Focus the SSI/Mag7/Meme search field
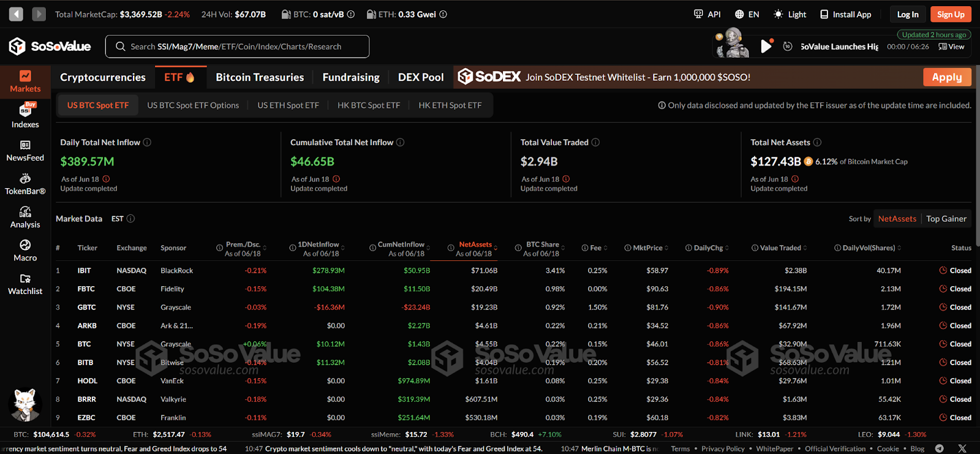Viewport: 980px width, 454px height. pos(237,47)
